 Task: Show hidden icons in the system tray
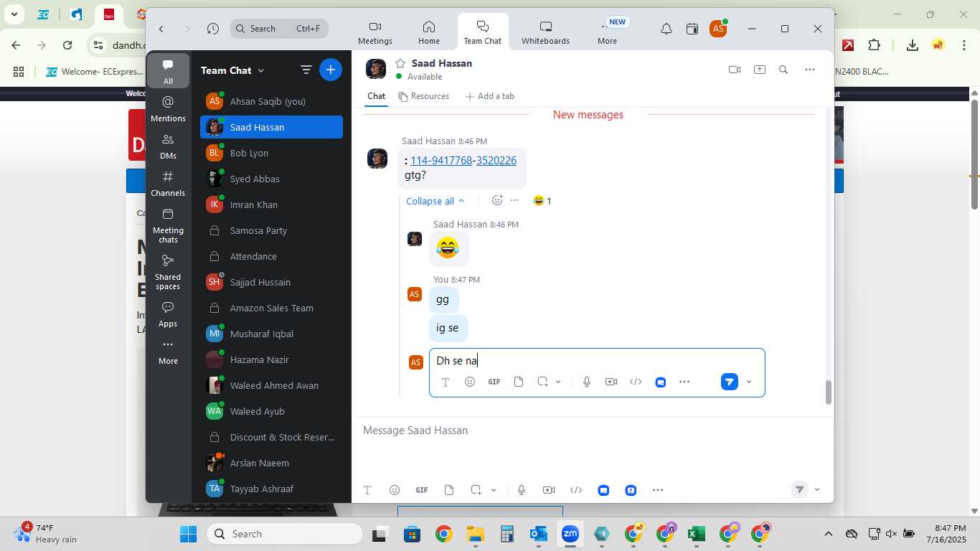(828, 534)
